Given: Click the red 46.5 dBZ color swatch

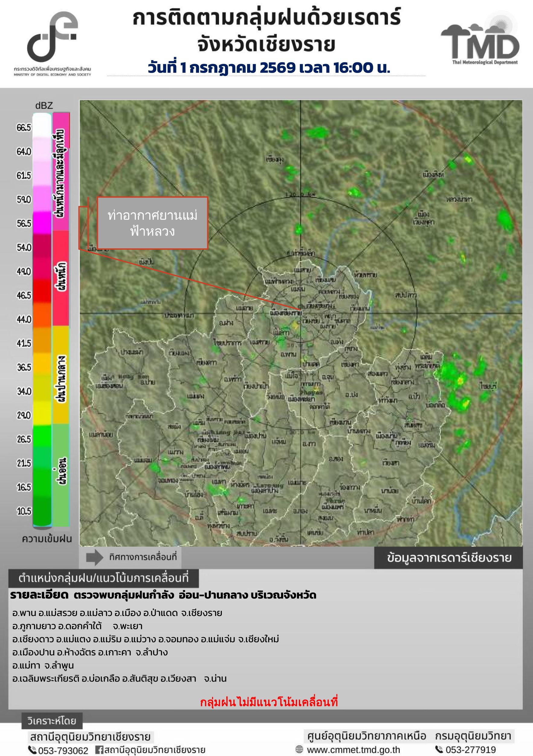Looking at the screenshot, I should click(x=42, y=291).
